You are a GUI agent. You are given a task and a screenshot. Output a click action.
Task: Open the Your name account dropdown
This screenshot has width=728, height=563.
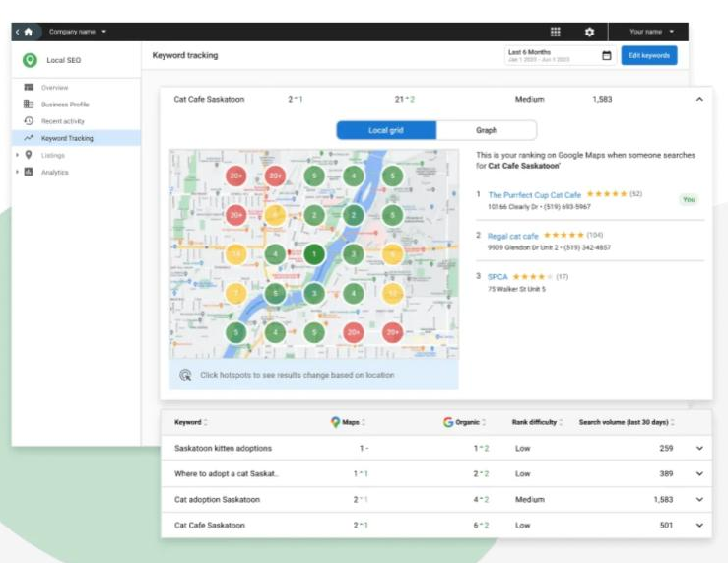651,32
